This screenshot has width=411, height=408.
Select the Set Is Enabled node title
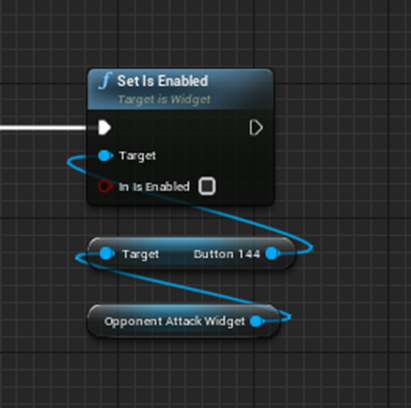[163, 81]
